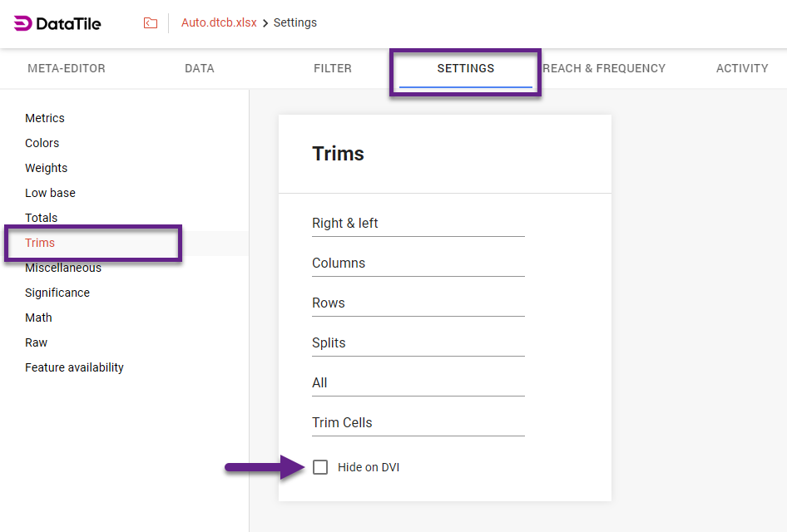
Task: Open the Reach & Frequency tab
Action: (604, 69)
